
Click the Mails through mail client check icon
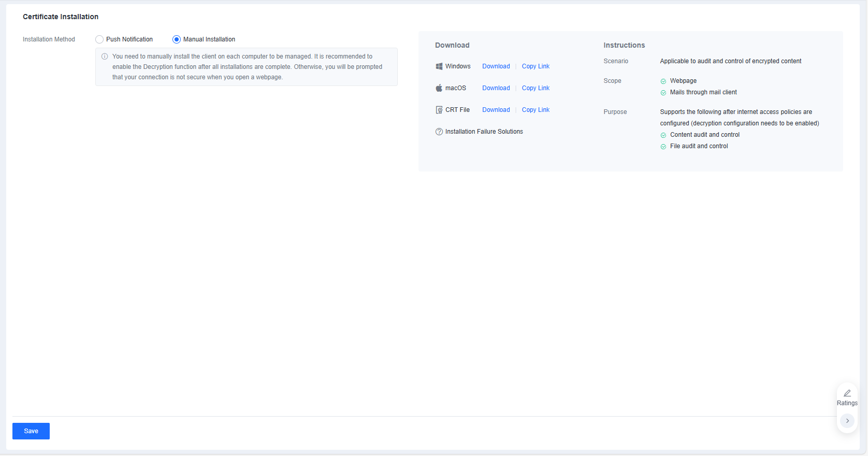tap(663, 93)
